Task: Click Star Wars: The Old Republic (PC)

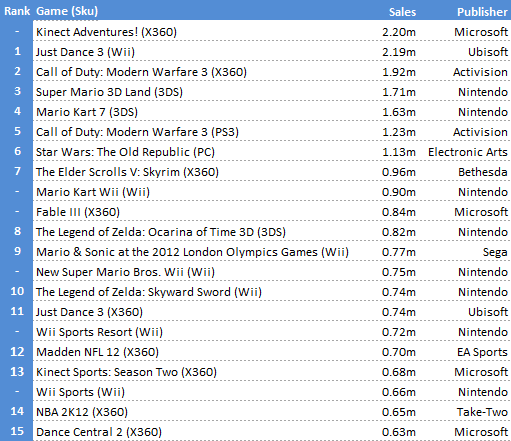Action: pyautogui.click(x=125, y=152)
